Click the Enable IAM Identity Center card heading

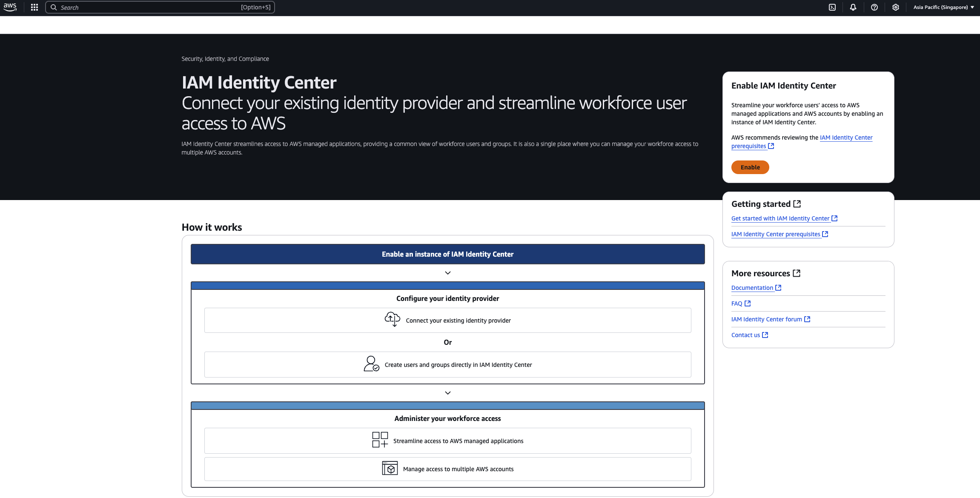pos(783,86)
